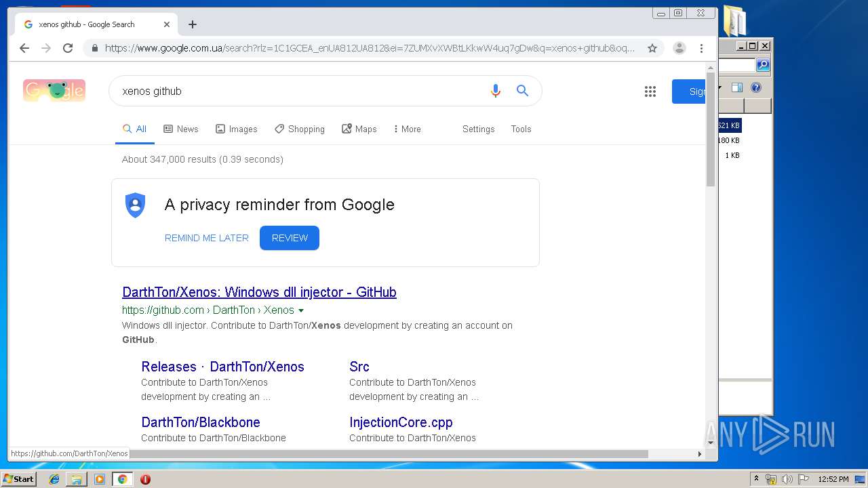Open the Chrome profile avatar
This screenshot has width=868, height=488.
pos(679,48)
